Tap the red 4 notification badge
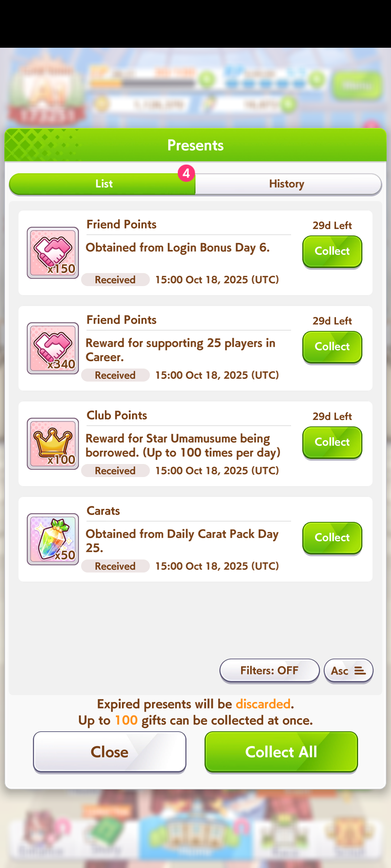 (186, 174)
